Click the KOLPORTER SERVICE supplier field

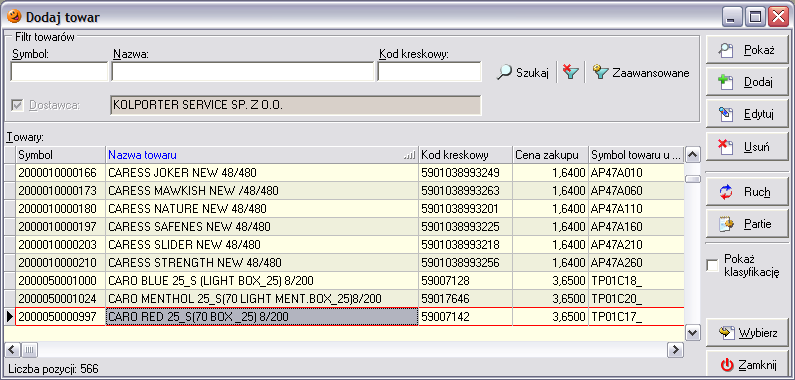pyautogui.click(x=296, y=105)
